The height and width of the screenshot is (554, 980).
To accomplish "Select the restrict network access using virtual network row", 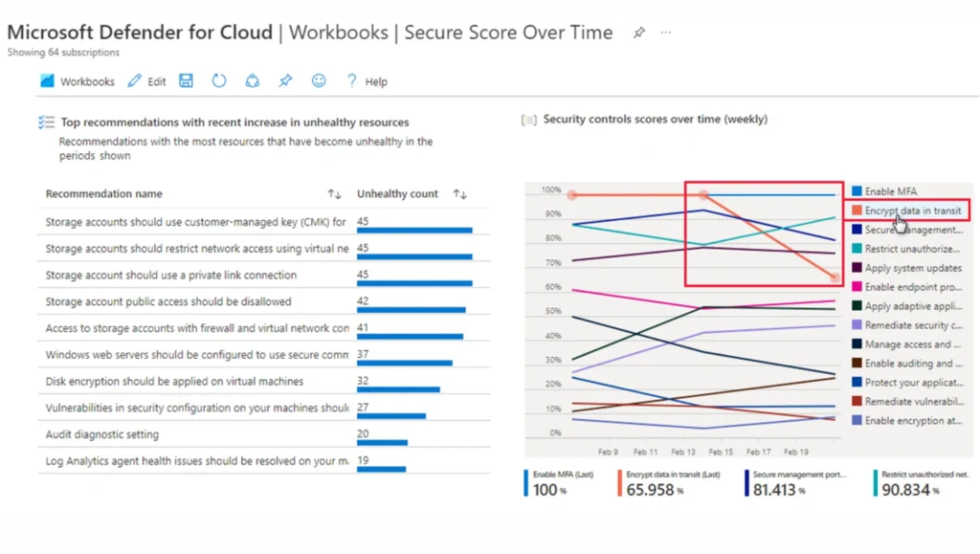I will pos(264,249).
